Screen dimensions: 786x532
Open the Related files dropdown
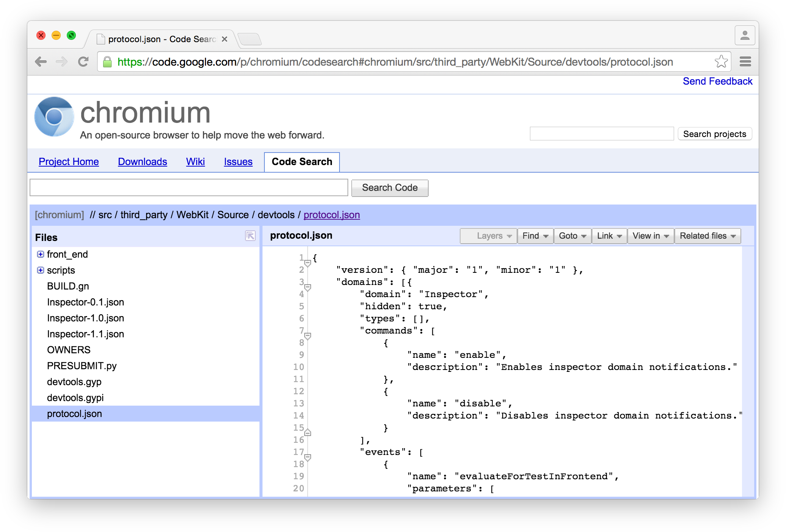pyautogui.click(x=707, y=236)
